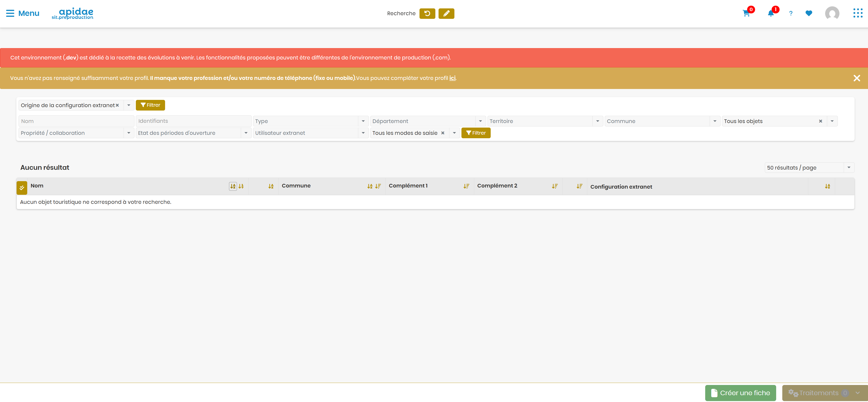Image resolution: width=868 pixels, height=402 pixels.
Task: Sort Nom column ascending (boxed A-Z icon)
Action: (233, 186)
